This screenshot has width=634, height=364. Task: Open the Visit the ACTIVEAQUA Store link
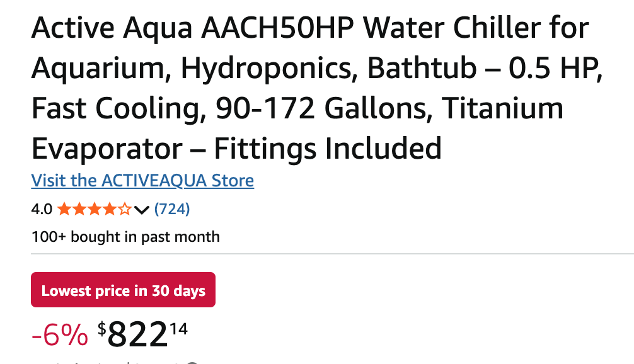142,181
